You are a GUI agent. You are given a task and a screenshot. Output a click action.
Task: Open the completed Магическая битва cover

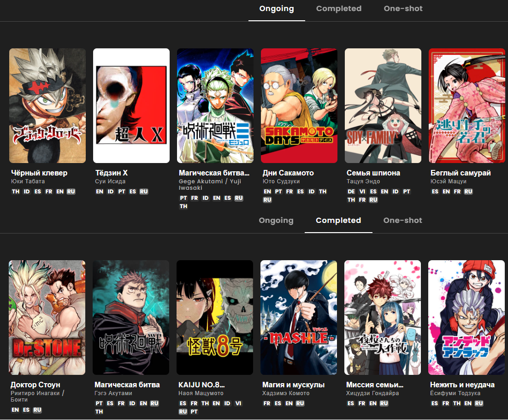[131, 317]
